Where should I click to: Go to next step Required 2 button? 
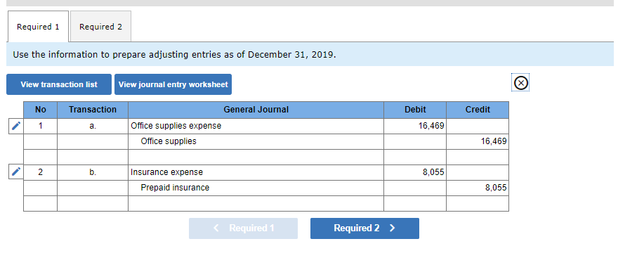point(364,228)
